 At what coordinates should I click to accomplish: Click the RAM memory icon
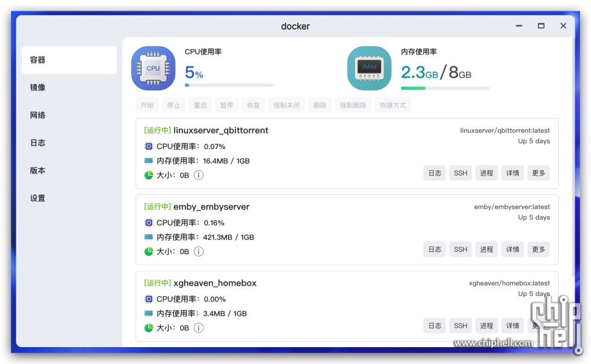(x=369, y=68)
